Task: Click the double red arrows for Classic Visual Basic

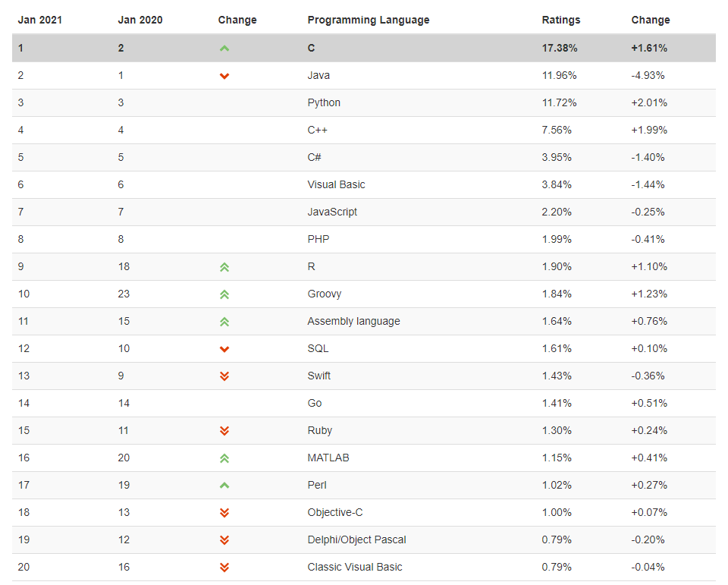Action: (224, 568)
